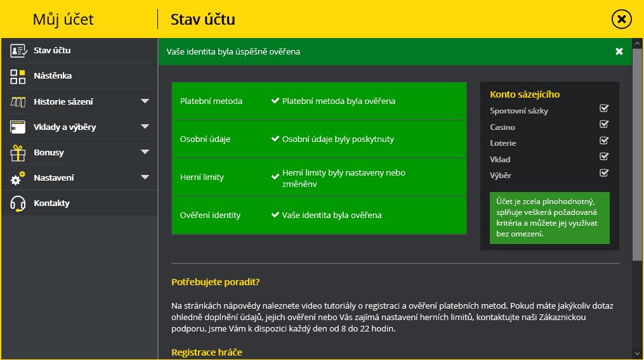
Task: Expand the Vklady a výběry submenu arrow
Action: (x=145, y=126)
